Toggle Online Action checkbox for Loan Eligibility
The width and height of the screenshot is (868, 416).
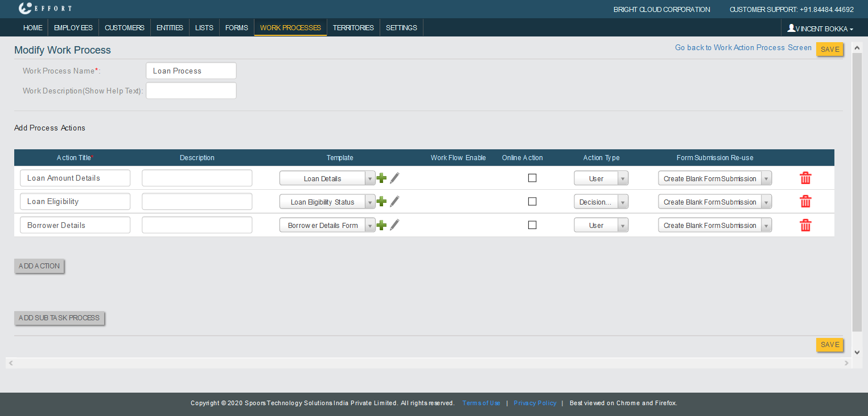(532, 201)
